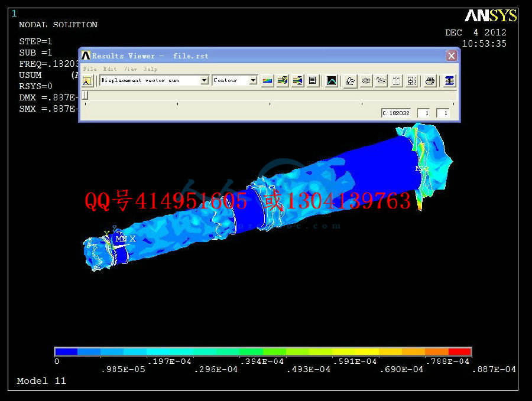This screenshot has width=532, height=401.
Task: Click the element plot triad icon in Results Viewer
Action: click(x=87, y=81)
